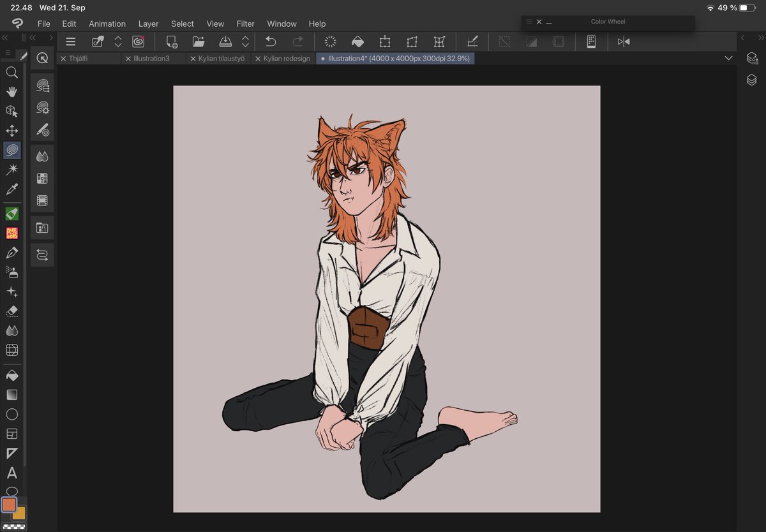766x532 pixels.
Task: Open the Animation menu
Action: 107,24
